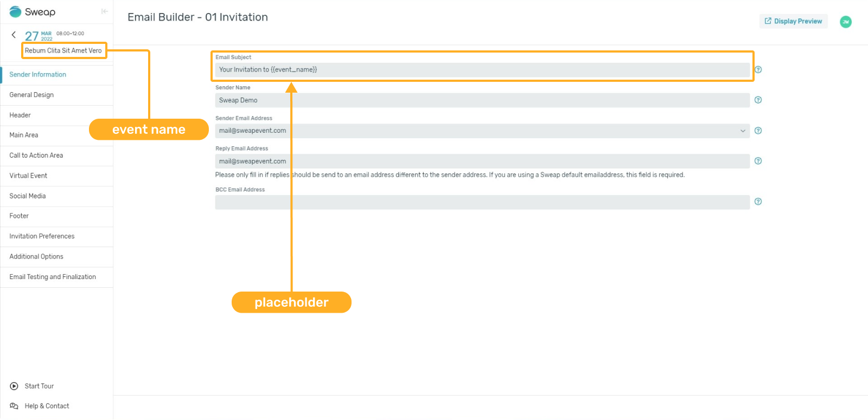Image resolution: width=868 pixels, height=420 pixels.
Task: Click the Start Tour link
Action: pyautogui.click(x=39, y=386)
